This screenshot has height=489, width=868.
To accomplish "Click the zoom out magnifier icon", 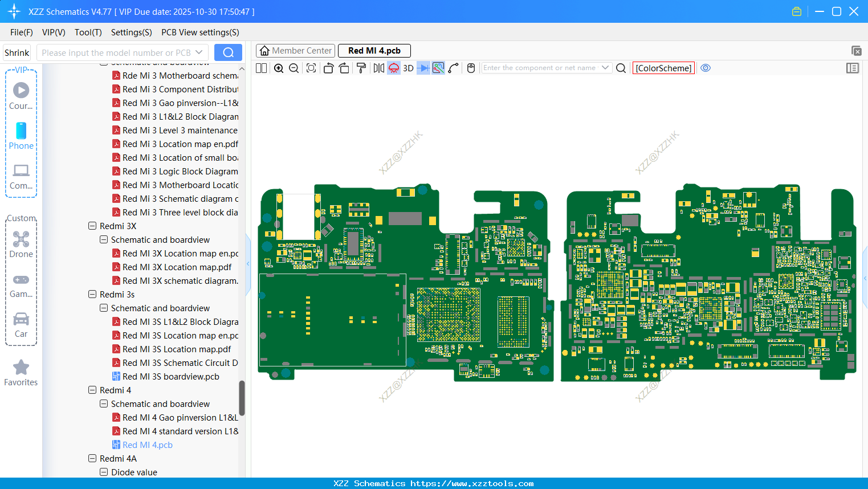I will tap(294, 68).
